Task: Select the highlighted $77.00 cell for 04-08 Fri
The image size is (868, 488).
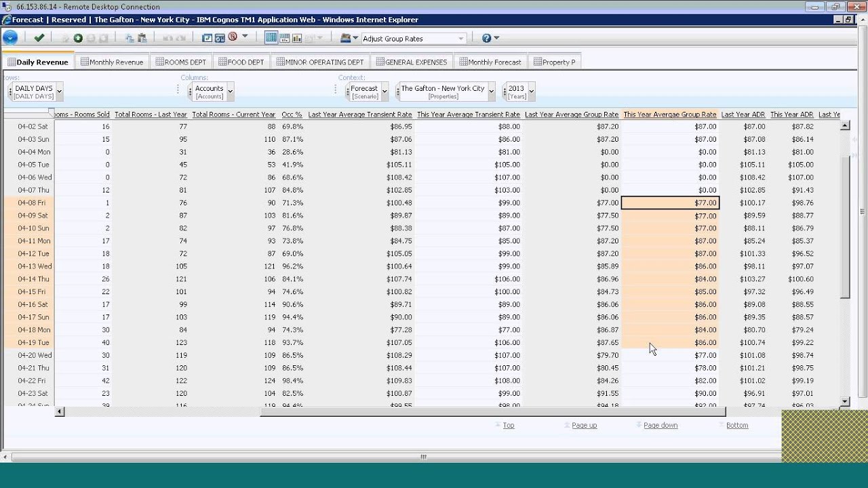Action: click(x=670, y=203)
